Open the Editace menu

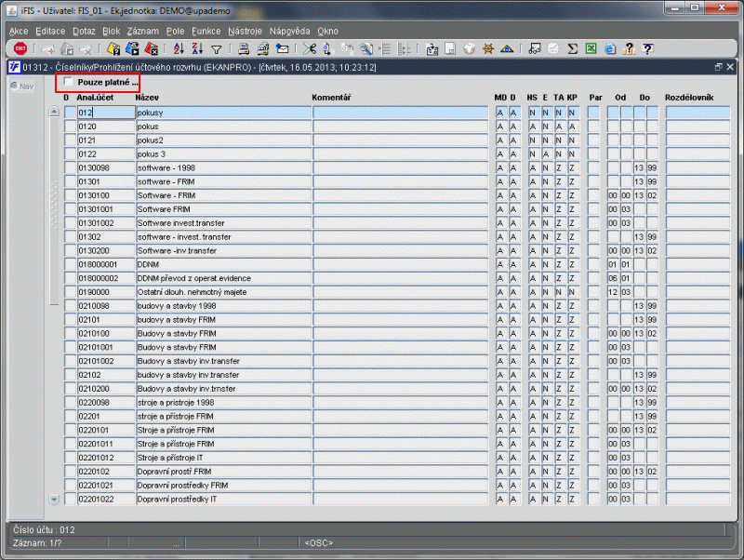(x=50, y=31)
